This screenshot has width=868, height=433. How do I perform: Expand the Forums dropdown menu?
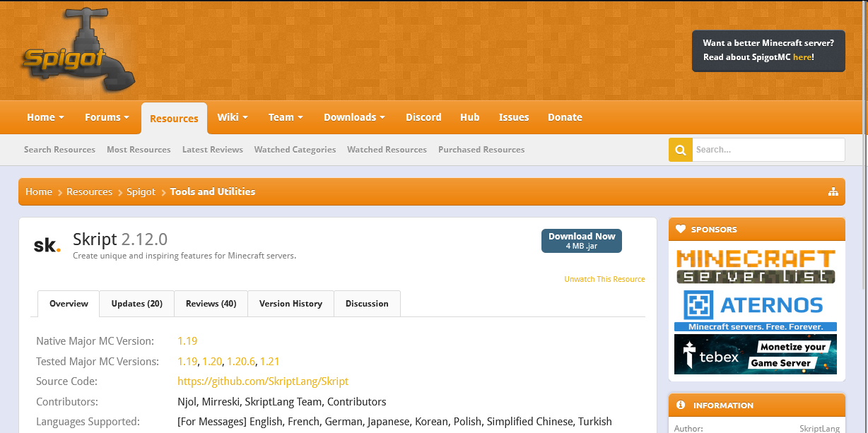(107, 117)
